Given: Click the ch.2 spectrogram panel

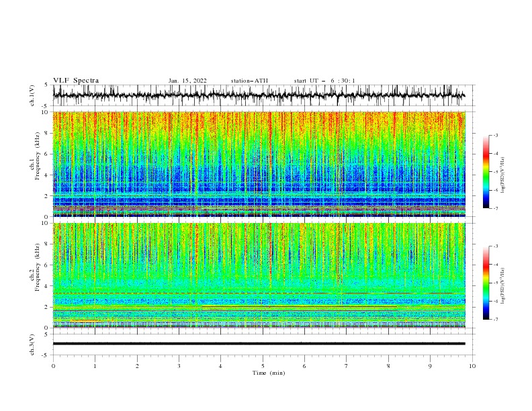Looking at the screenshot, I should 259,275.
